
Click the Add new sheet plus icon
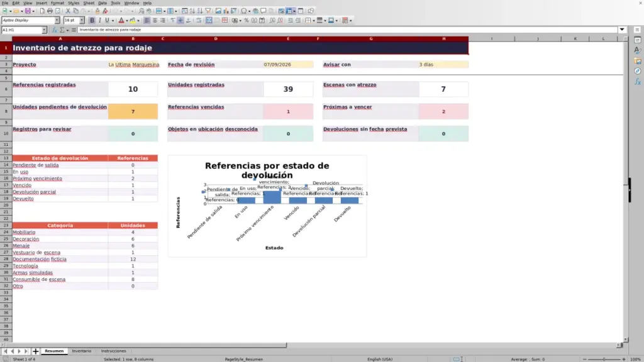point(35,351)
